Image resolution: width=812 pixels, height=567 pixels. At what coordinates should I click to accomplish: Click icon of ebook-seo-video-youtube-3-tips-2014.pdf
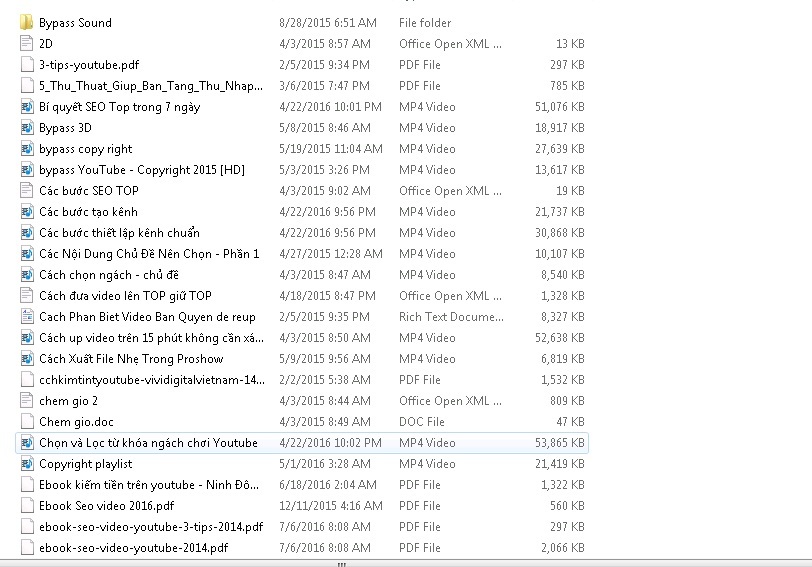pos(26,527)
